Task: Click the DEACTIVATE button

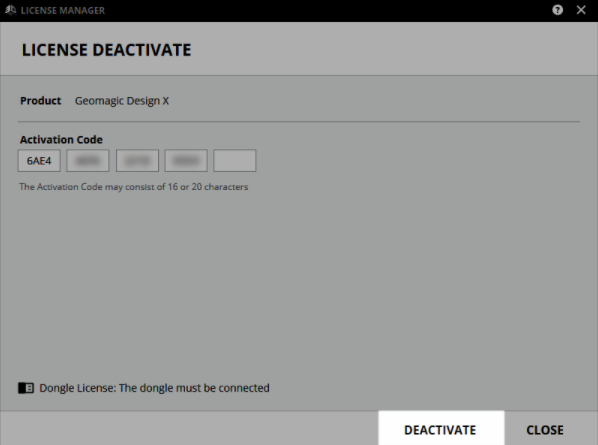Action: click(441, 428)
